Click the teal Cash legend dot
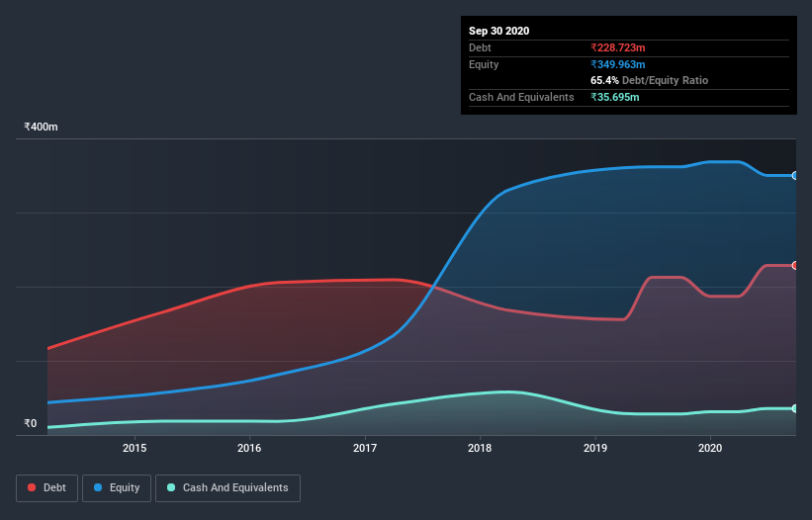 pyautogui.click(x=171, y=487)
